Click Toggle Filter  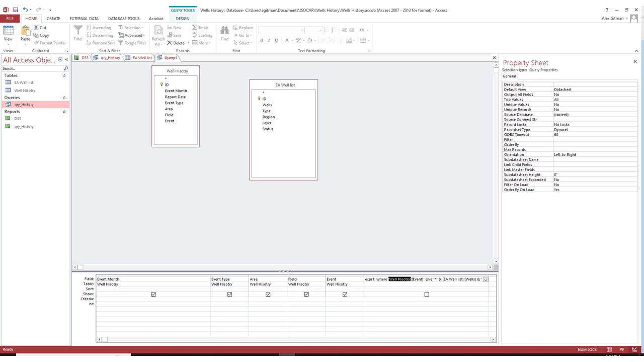click(x=132, y=43)
